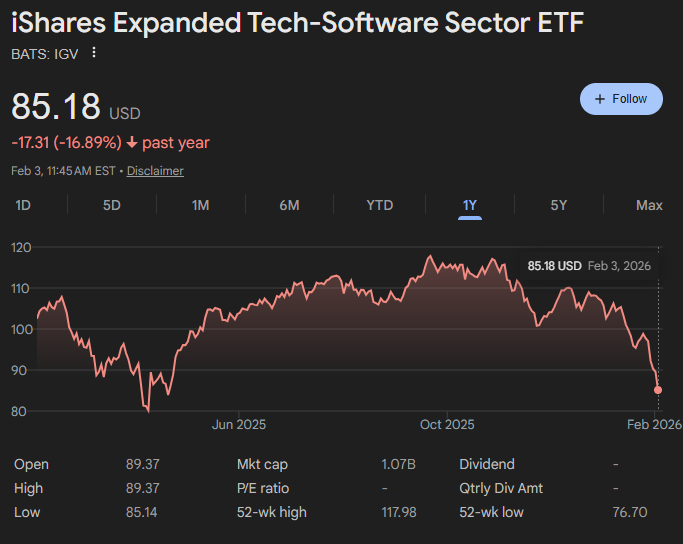Click the Jun 2025 axis label
This screenshot has width=683, height=544.
pos(238,425)
